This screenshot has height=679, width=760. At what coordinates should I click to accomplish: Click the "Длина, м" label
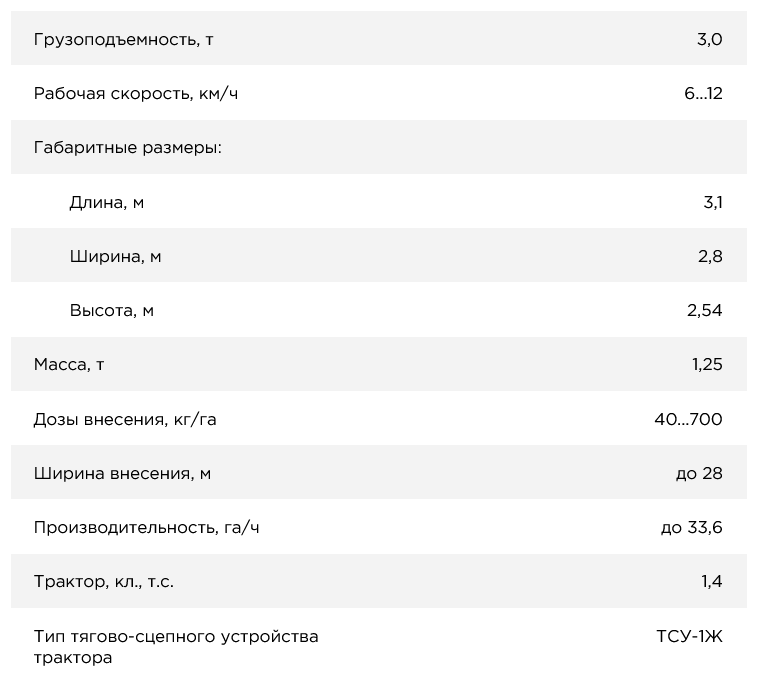(106, 202)
